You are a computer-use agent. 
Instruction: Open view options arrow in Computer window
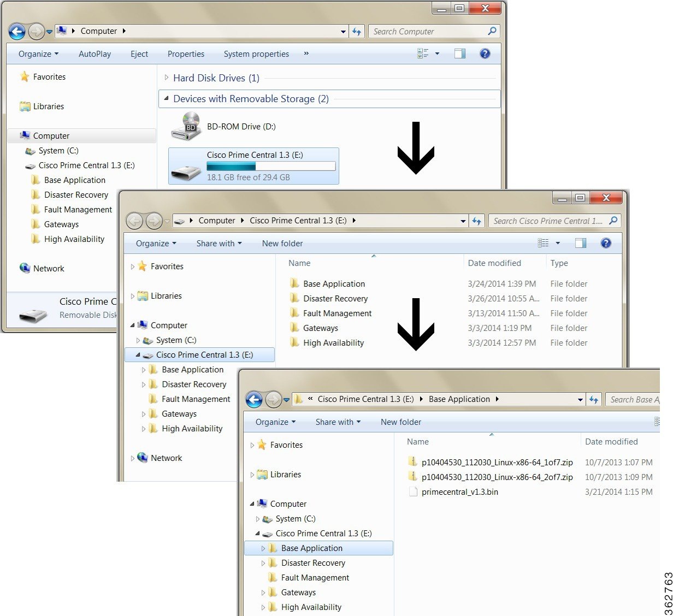(x=437, y=54)
